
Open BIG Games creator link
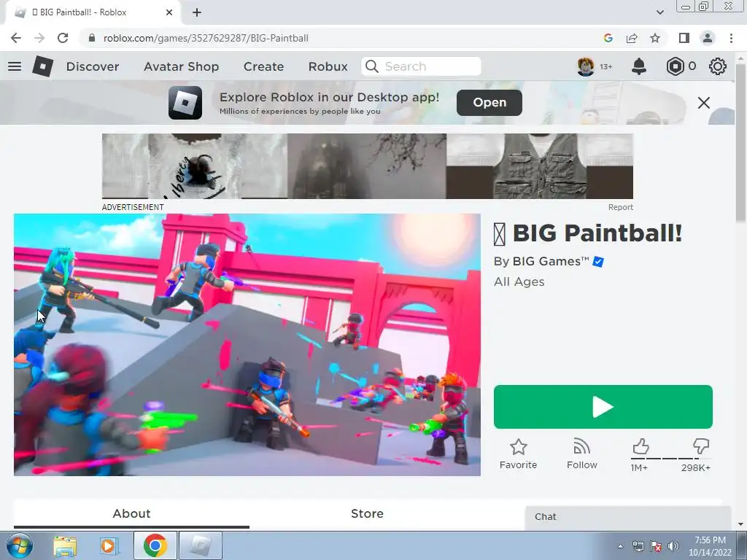(550, 262)
